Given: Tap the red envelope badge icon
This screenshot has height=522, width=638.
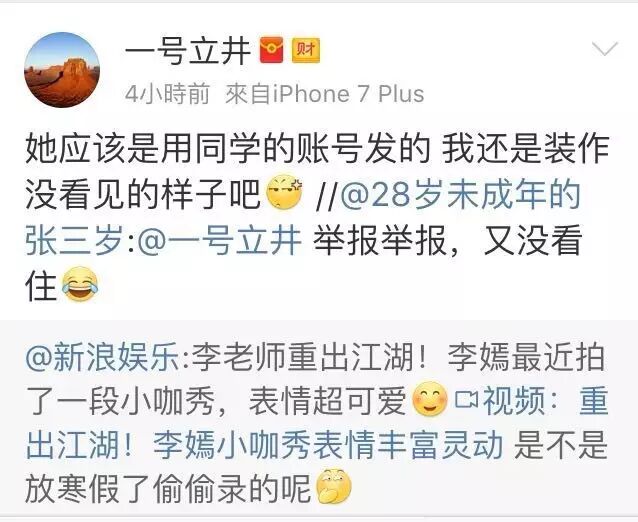Looking at the screenshot, I should click(272, 50).
